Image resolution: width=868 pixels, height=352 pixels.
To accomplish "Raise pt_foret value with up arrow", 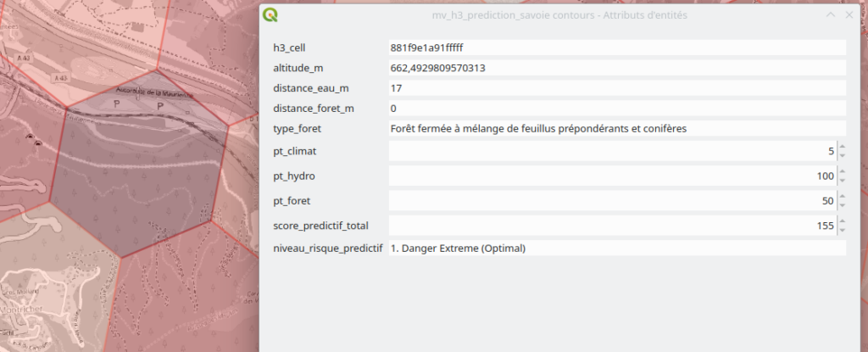I will 841,196.
